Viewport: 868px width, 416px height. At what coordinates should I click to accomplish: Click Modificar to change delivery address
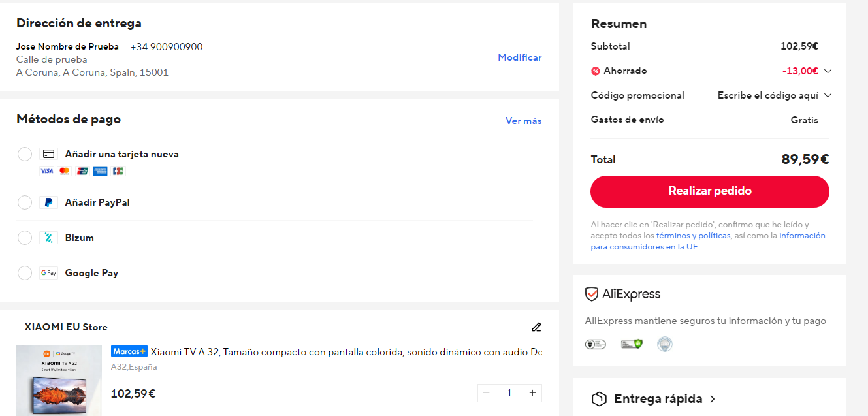click(x=520, y=57)
